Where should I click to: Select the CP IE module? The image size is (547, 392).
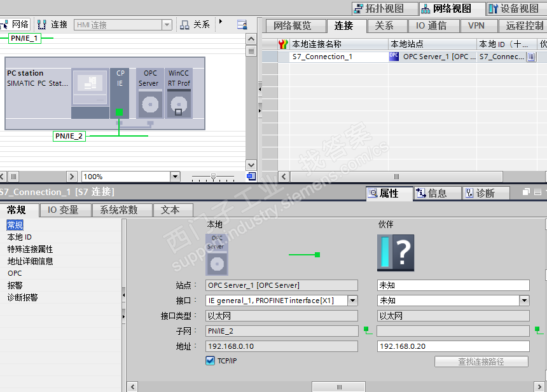[120, 93]
